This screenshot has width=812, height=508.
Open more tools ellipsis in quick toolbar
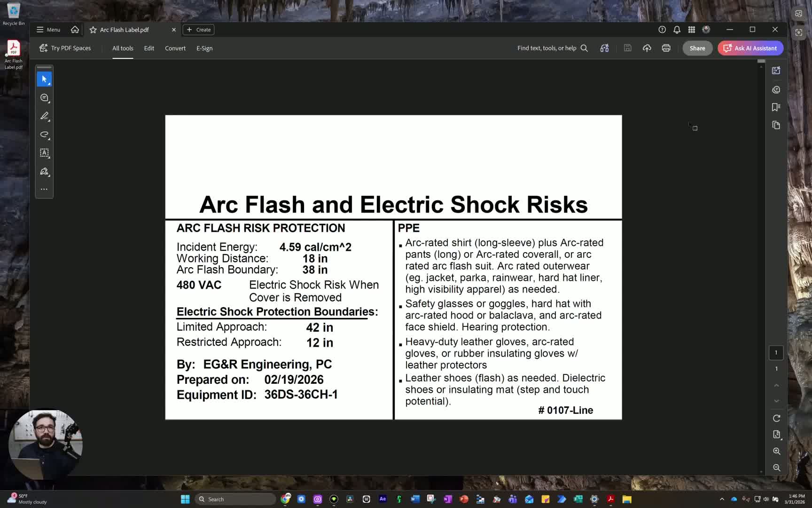pos(44,189)
